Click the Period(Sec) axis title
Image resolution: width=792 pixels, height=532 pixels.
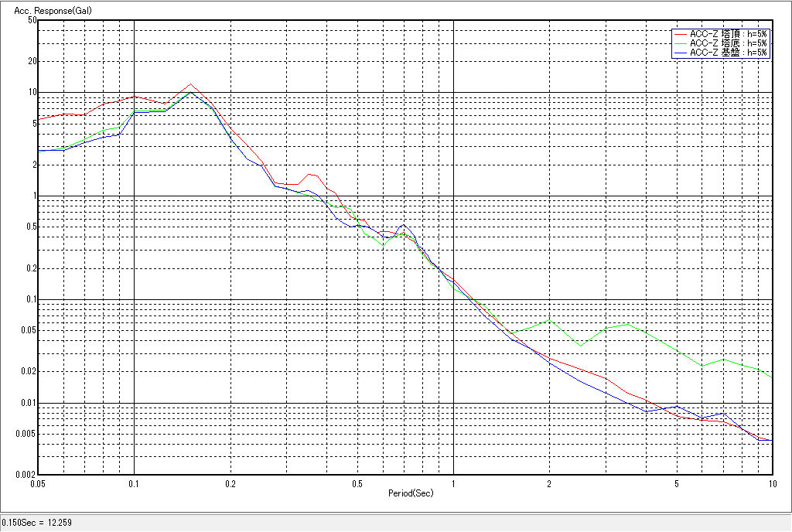(411, 493)
